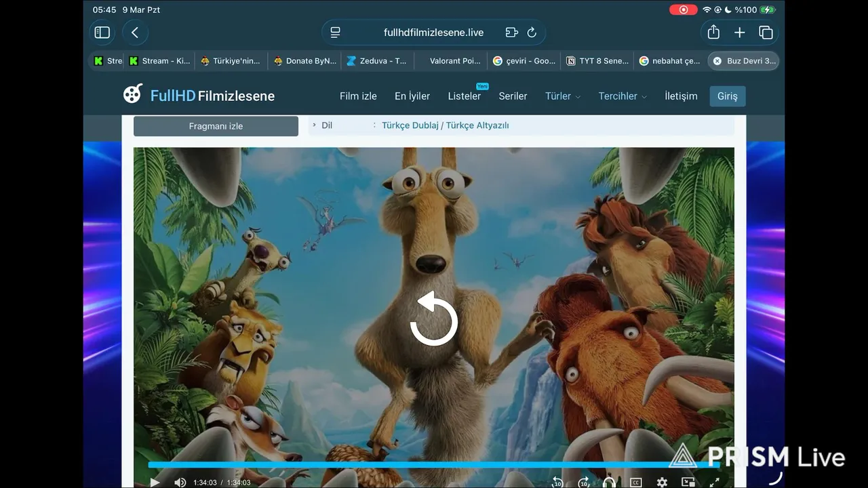Screen dimensions: 868x488
Task: Switch to the nebahat çe tab
Action: pos(670,61)
